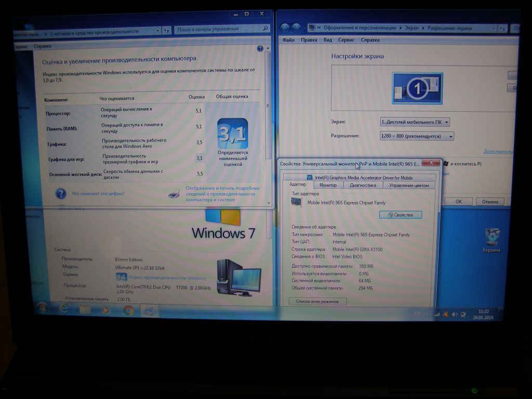Open the Вид menu
The image size is (532, 399).
tap(327, 40)
